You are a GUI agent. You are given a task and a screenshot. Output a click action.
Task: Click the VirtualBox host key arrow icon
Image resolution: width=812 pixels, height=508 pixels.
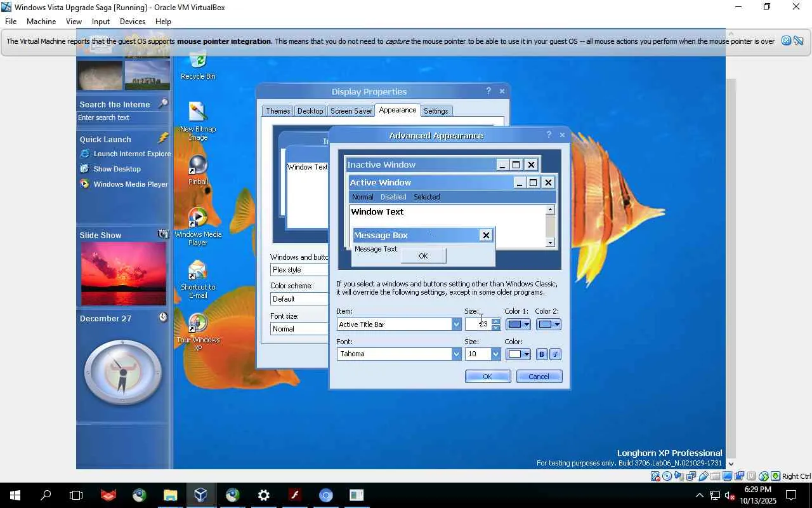775,476
